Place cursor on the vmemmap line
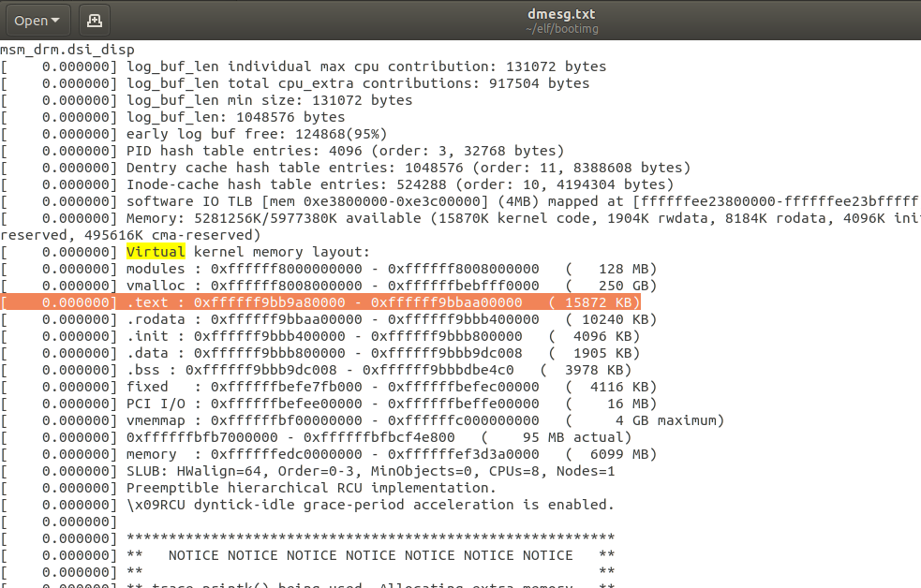The image size is (921, 588). [281, 419]
